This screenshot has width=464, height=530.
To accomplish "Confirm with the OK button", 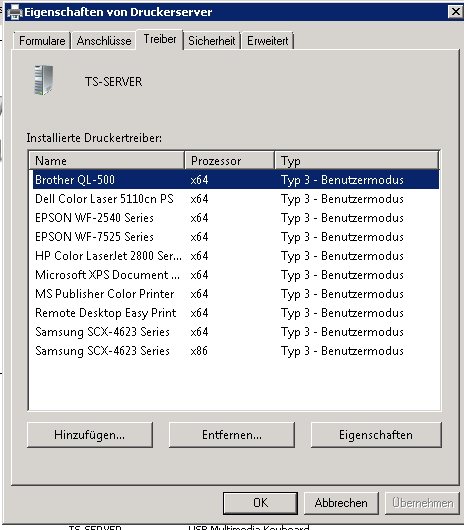I will 260,503.
